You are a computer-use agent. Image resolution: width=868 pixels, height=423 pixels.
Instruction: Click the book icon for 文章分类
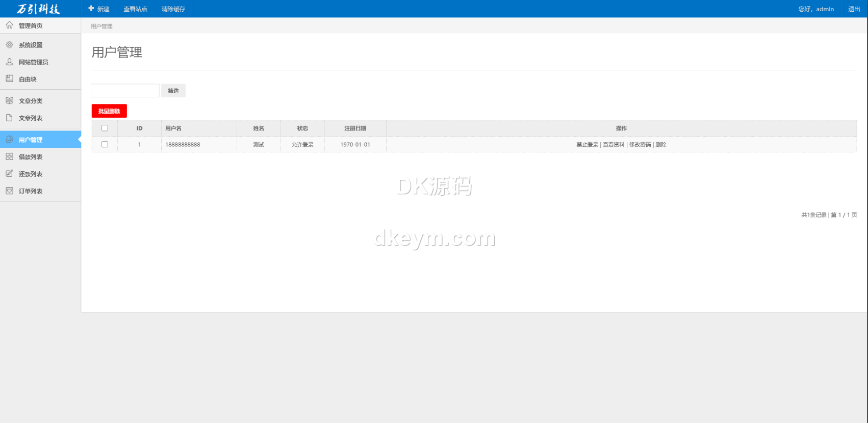click(9, 100)
